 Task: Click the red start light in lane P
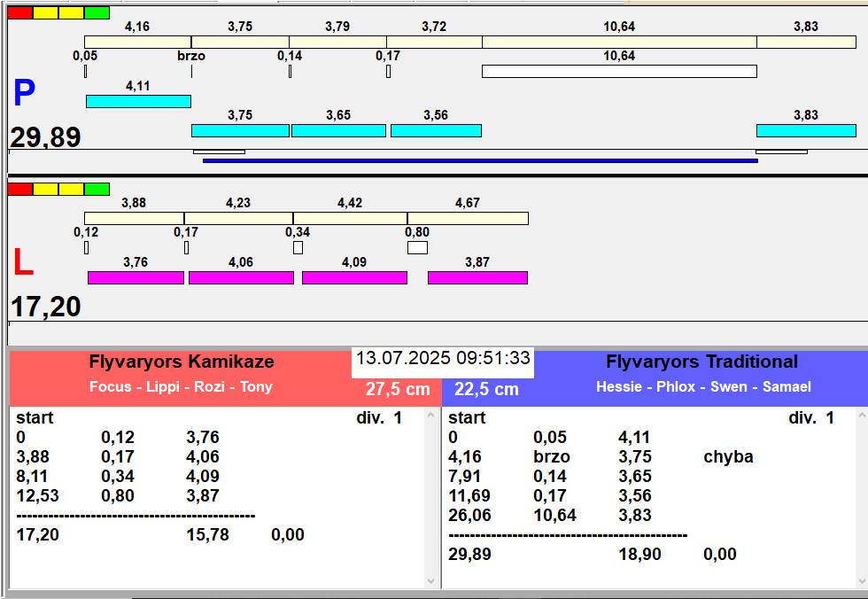point(19,12)
